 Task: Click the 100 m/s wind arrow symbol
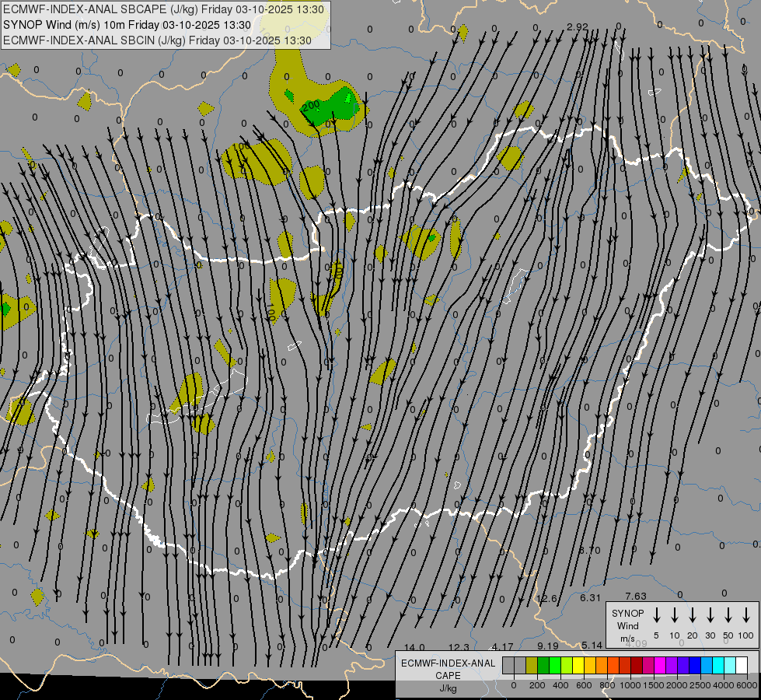[746, 615]
